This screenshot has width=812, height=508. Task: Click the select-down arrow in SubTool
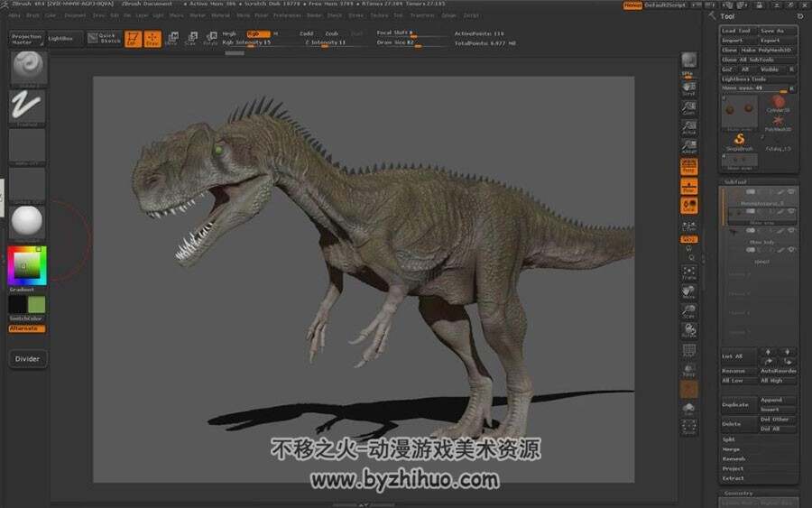(x=787, y=352)
